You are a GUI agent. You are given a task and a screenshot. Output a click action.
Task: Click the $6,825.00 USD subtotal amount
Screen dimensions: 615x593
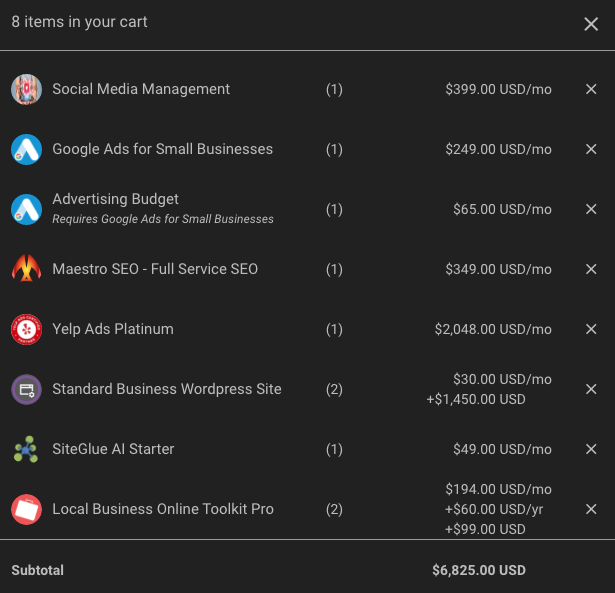[479, 570]
